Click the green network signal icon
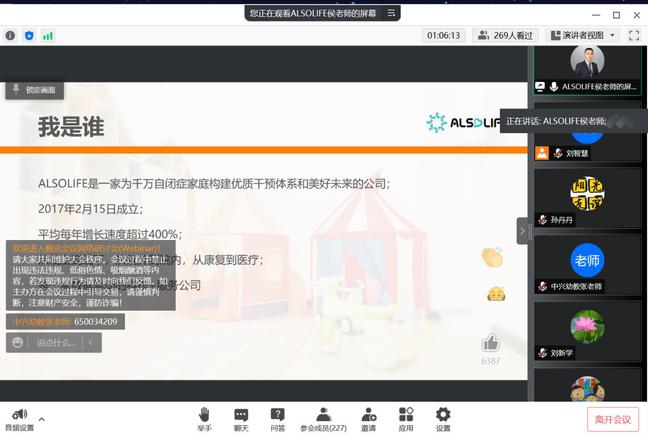648x437 pixels. click(x=48, y=35)
